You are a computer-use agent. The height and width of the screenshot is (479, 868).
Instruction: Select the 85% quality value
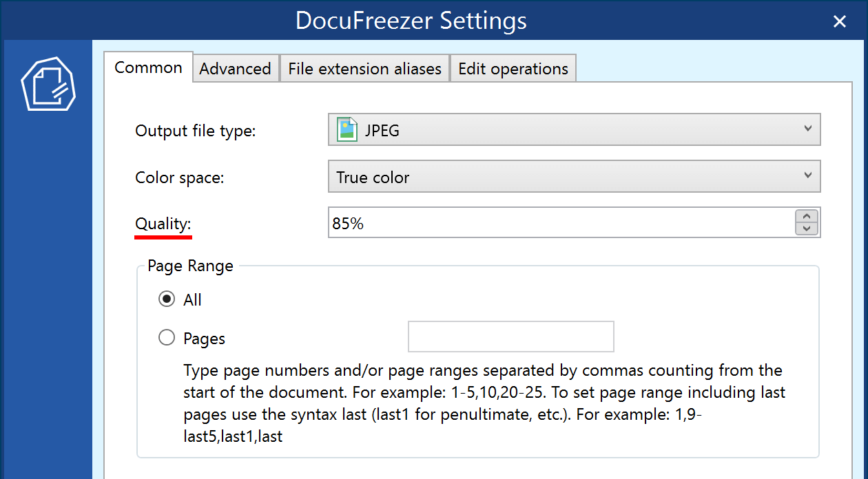pos(348,222)
